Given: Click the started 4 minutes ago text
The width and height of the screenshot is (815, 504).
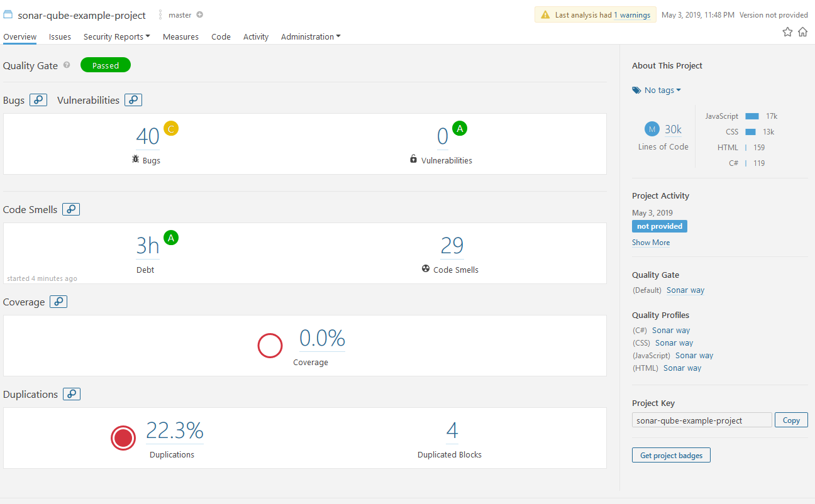Looking at the screenshot, I should pyautogui.click(x=42, y=278).
